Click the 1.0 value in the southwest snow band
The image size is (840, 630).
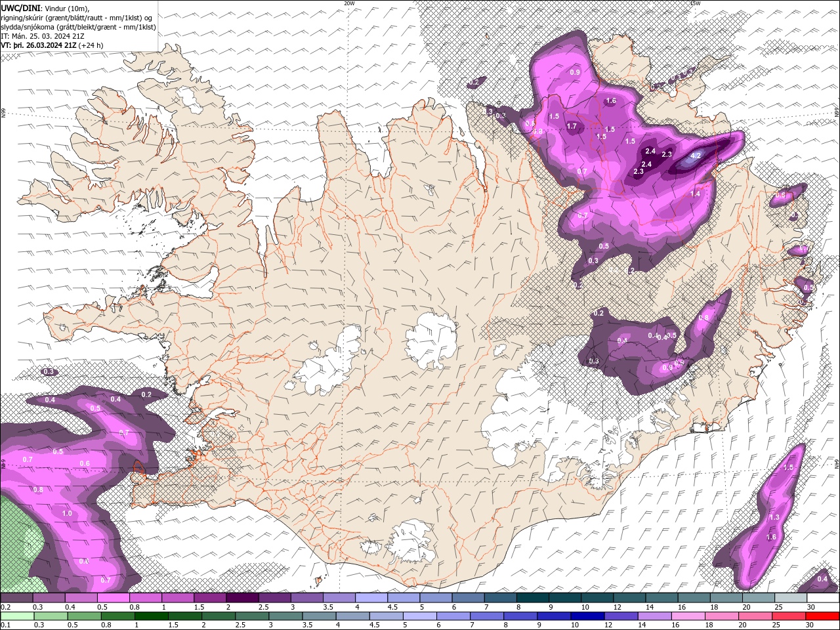(x=67, y=513)
